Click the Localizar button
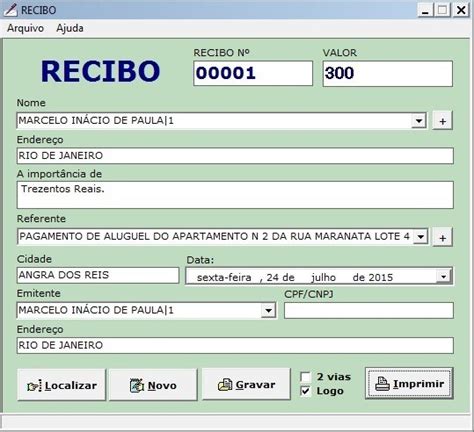 61,385
